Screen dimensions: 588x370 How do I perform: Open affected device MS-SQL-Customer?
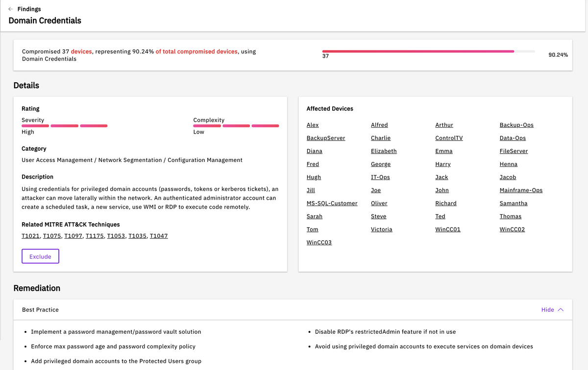(332, 203)
